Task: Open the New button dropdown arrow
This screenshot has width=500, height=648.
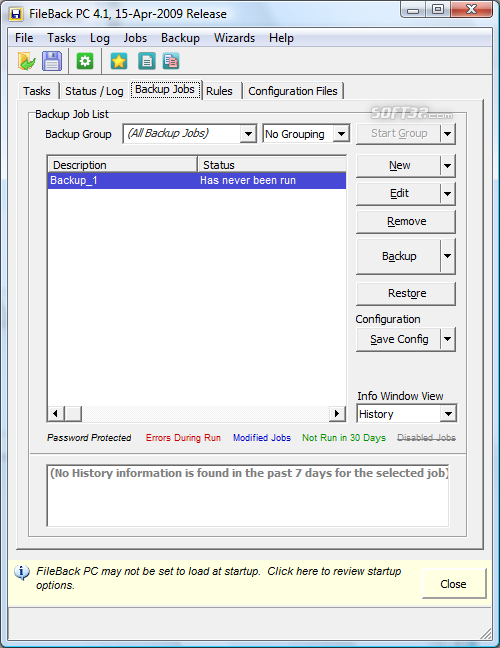Action: click(x=448, y=166)
